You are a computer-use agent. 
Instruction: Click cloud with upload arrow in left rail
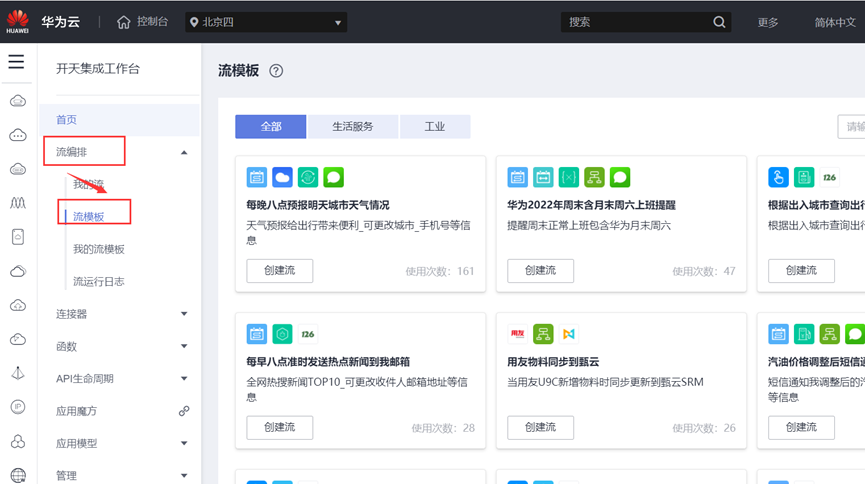click(18, 305)
